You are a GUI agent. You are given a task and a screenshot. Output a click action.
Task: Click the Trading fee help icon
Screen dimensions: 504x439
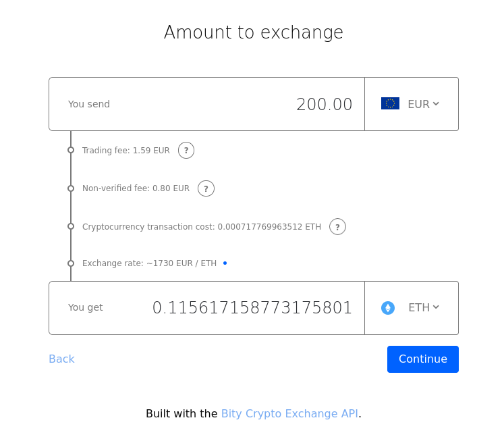tap(186, 151)
